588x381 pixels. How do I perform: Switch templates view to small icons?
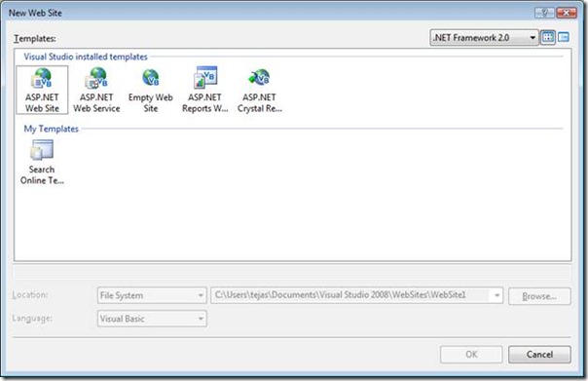[564, 37]
